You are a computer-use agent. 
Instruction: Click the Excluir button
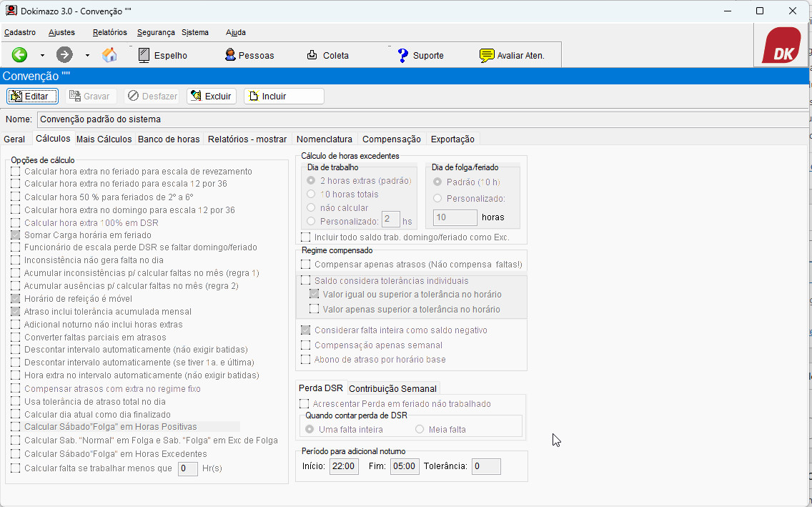[212, 96]
